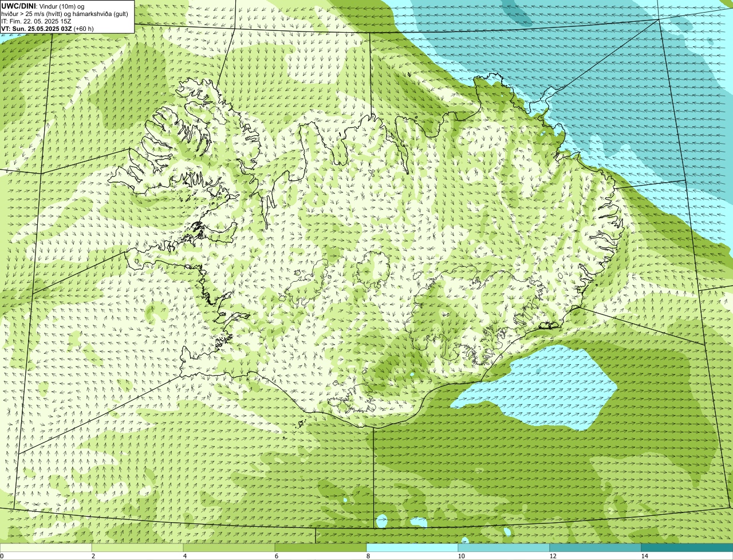
Task: Click the 4–6 m/s green legend swatch
Action: 229,547
